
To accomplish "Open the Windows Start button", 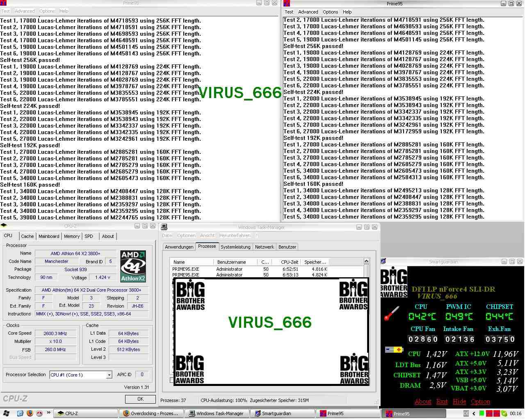I will coord(6,413).
